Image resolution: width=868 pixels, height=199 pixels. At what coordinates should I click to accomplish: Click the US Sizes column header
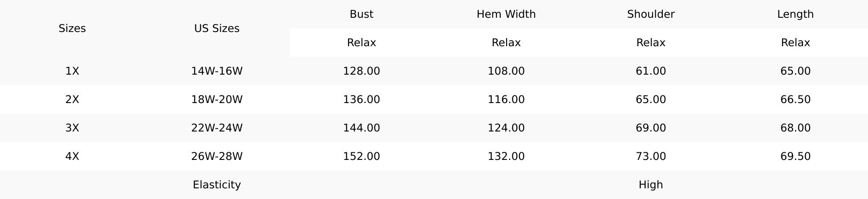217,28
